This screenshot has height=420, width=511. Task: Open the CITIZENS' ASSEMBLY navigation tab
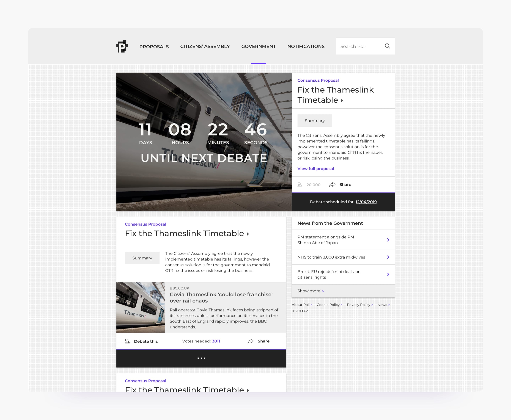pyautogui.click(x=205, y=47)
